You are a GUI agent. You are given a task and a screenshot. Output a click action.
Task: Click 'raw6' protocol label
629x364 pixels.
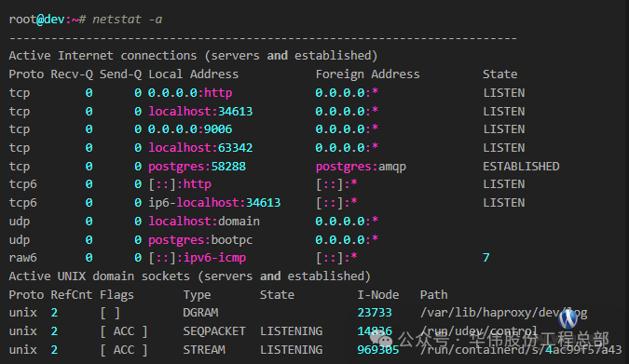pyautogui.click(x=23, y=257)
